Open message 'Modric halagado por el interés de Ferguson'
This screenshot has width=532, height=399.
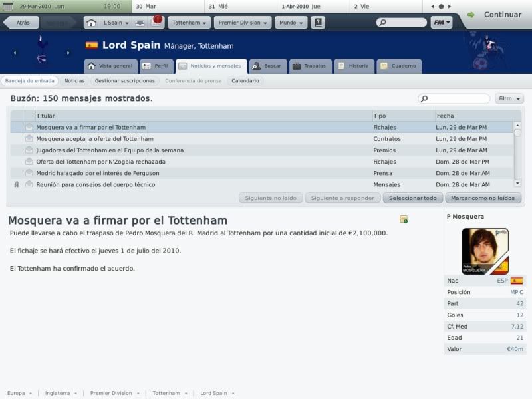[x=261, y=173]
